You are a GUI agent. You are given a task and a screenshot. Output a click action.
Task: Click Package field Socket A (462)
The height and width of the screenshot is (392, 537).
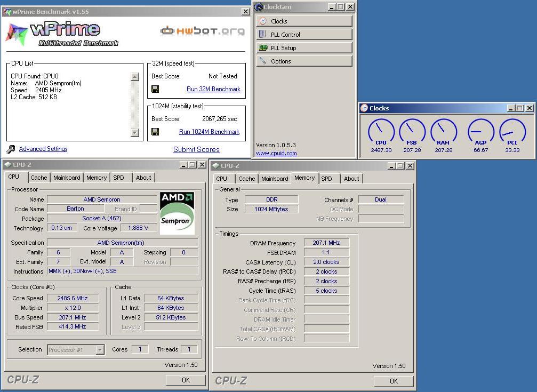point(102,218)
